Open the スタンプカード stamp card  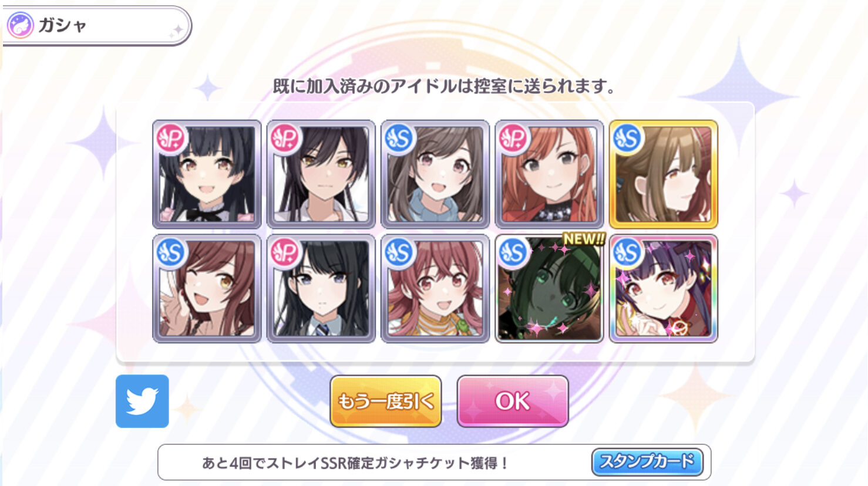pos(647,462)
